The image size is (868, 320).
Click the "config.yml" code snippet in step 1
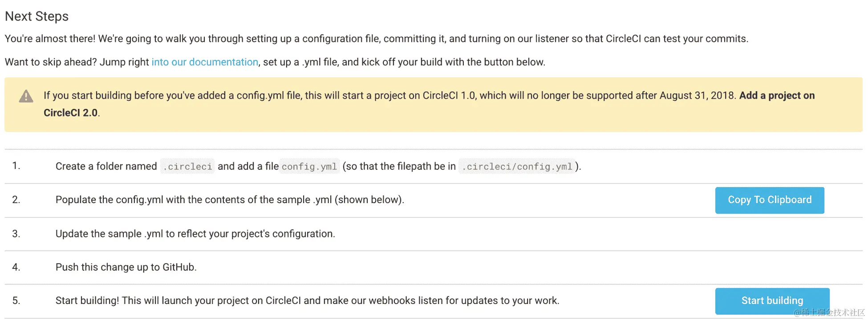(x=309, y=167)
